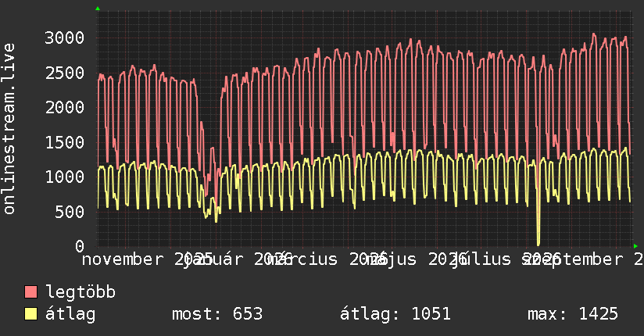
Task: Click the green arrow atop the y-axis
Action: click(98, 9)
